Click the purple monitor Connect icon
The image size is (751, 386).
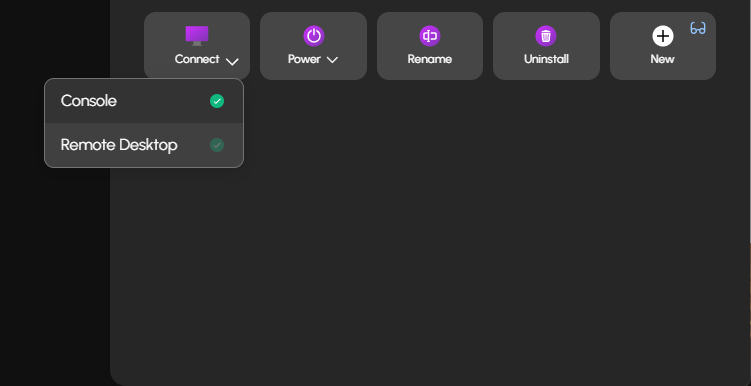click(x=197, y=36)
